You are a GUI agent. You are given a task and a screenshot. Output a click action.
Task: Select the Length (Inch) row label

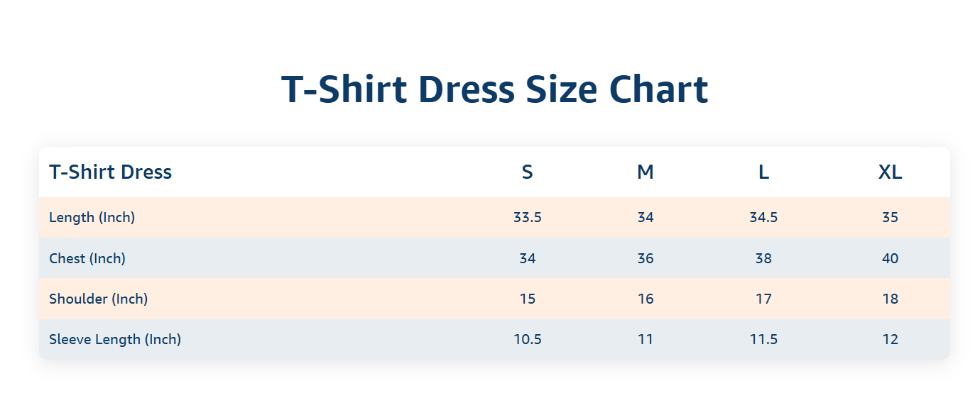tap(92, 217)
